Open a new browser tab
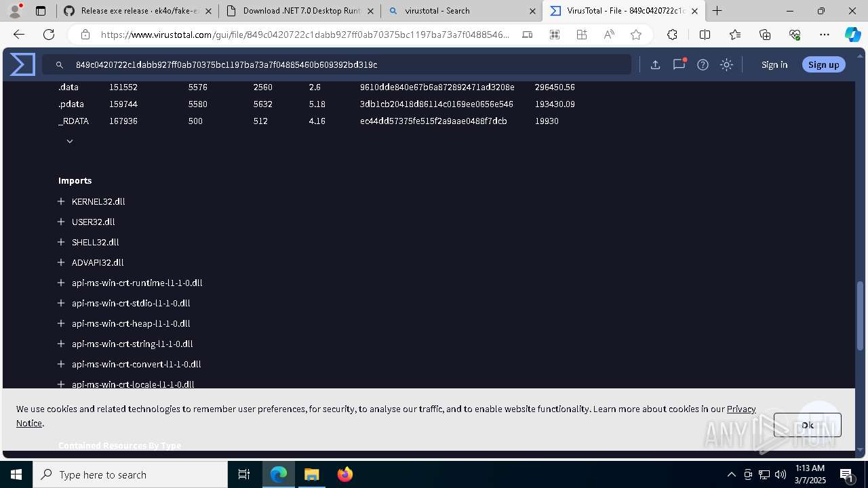868x488 pixels. 717,11
